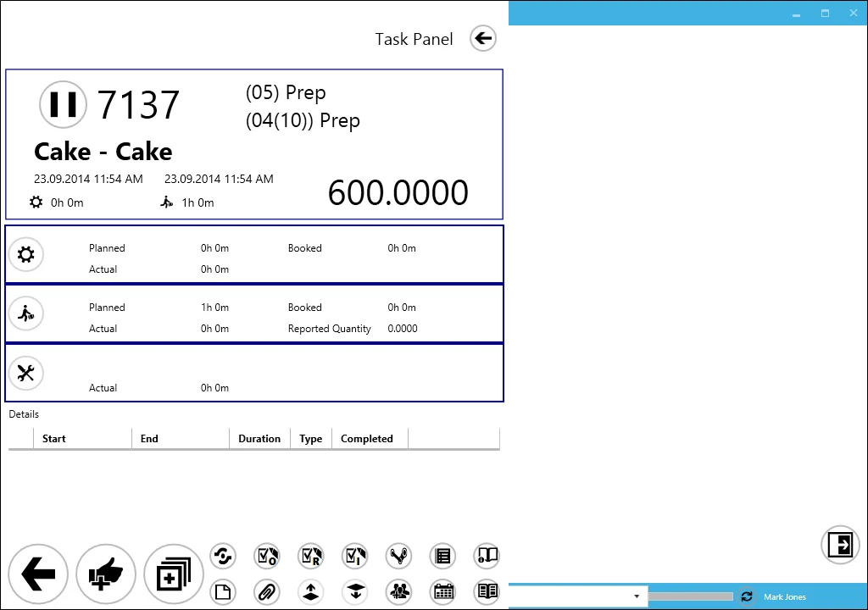Click the wrench tool time icon

(26, 373)
